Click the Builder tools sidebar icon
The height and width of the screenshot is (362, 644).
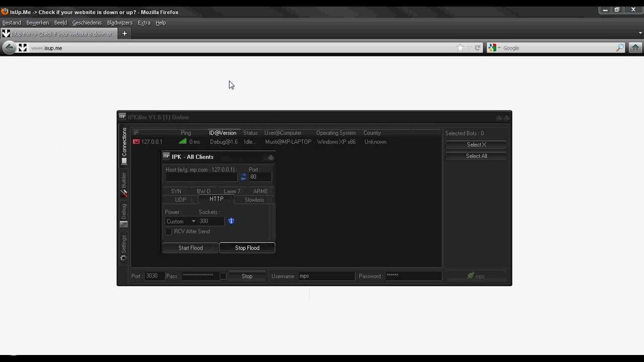pos(124,193)
